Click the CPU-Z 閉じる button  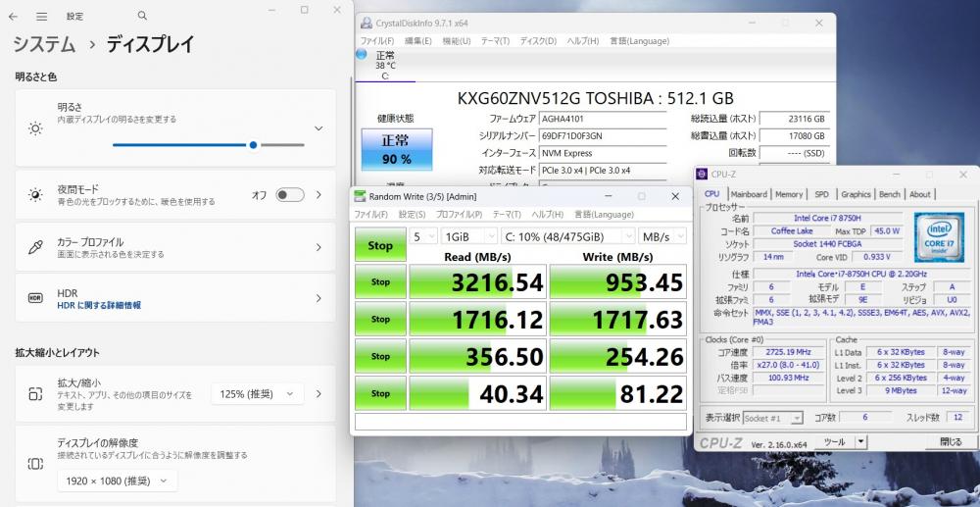[x=952, y=442]
